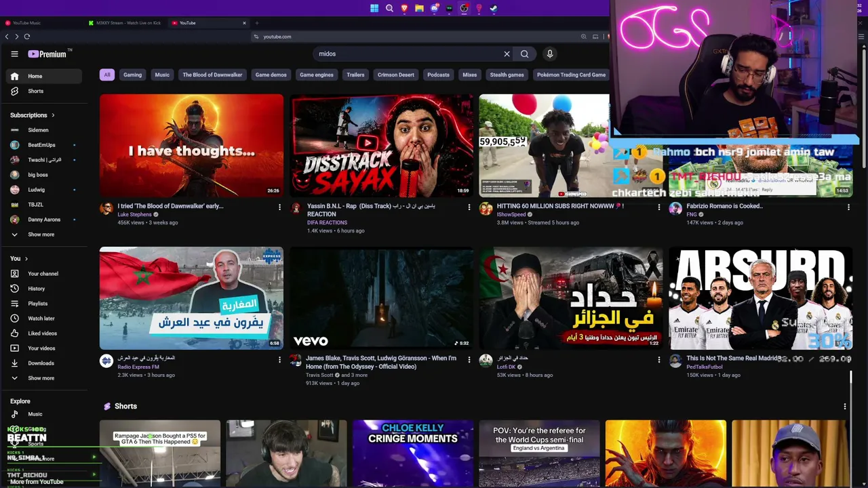
Task: Open the Danny Aarons subscription
Action: (43, 220)
